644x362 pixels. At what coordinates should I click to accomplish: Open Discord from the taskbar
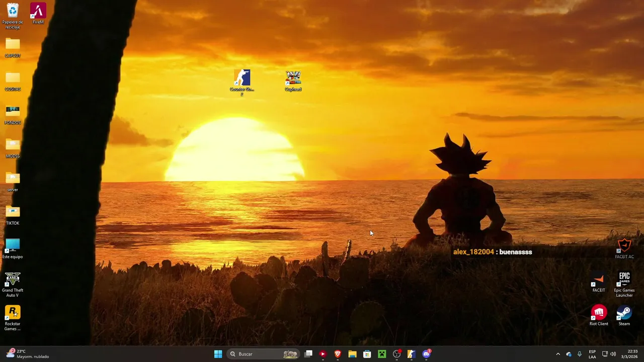pyautogui.click(x=427, y=354)
